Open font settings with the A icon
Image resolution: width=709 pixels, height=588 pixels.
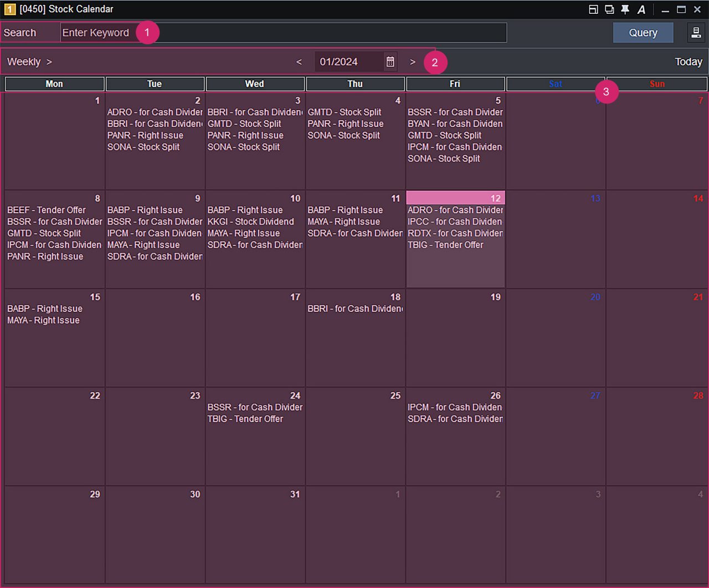point(641,9)
